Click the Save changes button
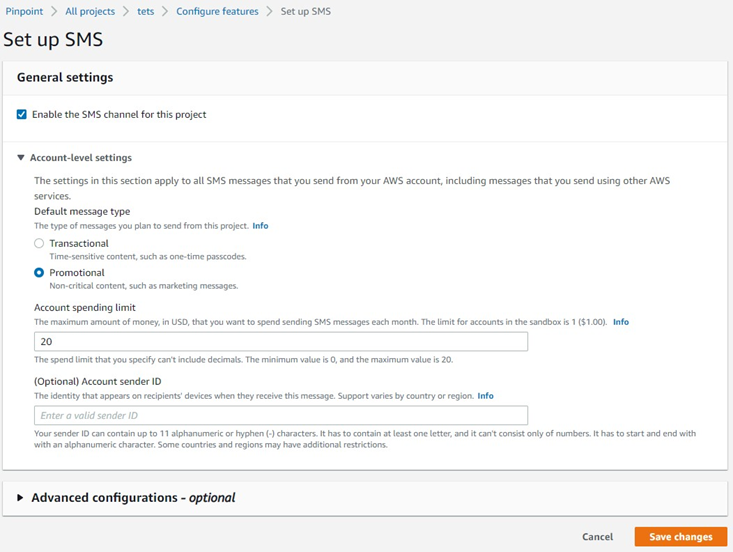Image resolution: width=733 pixels, height=552 pixels. point(680,537)
